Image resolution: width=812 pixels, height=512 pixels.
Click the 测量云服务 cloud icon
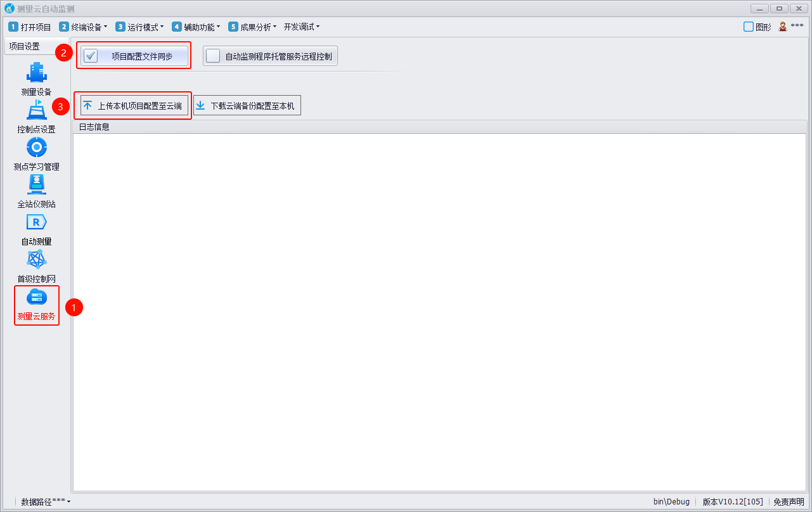36,297
